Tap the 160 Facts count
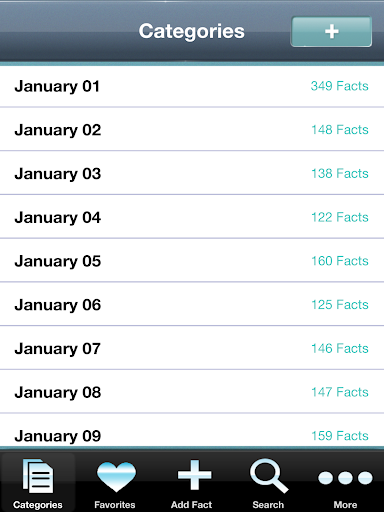Screen dimensions: 384x512 tap(340, 261)
